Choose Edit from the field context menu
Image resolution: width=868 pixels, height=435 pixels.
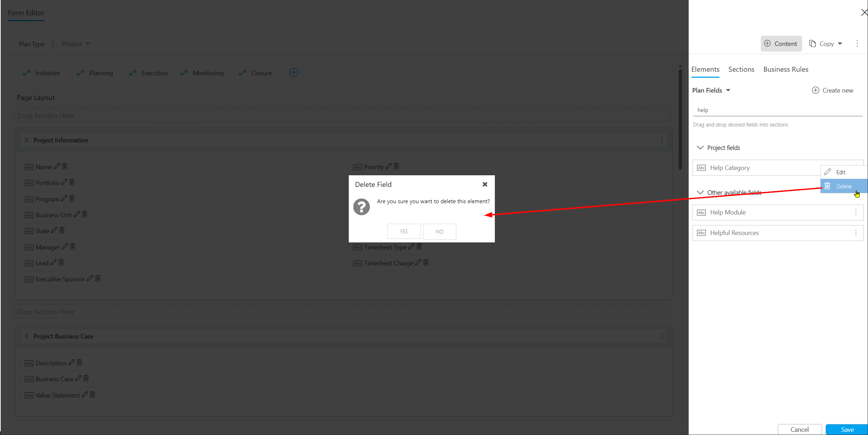pos(844,172)
